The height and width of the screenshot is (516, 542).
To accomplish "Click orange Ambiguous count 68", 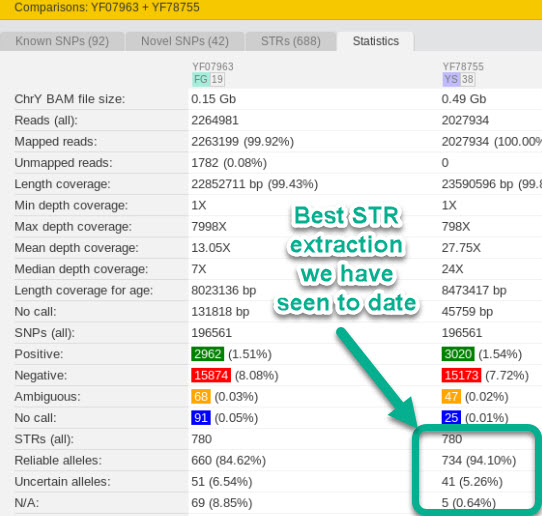I will [x=201, y=397].
